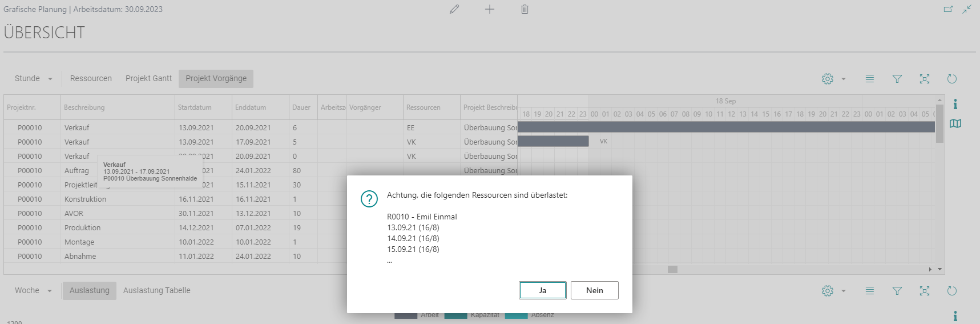The image size is (980, 324).
Task: Expand arrow next to upper gear icon
Action: point(844,79)
